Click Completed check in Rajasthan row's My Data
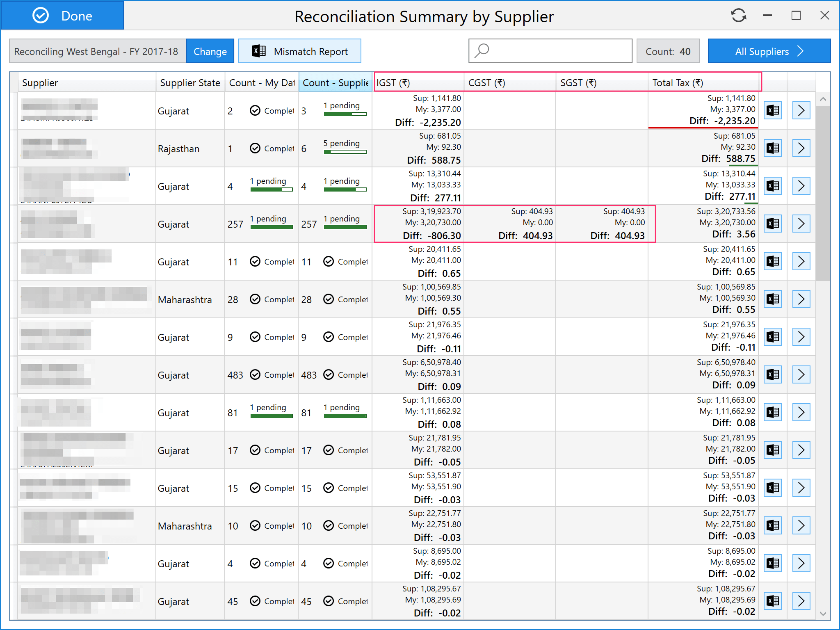This screenshot has height=630, width=840. [255, 148]
